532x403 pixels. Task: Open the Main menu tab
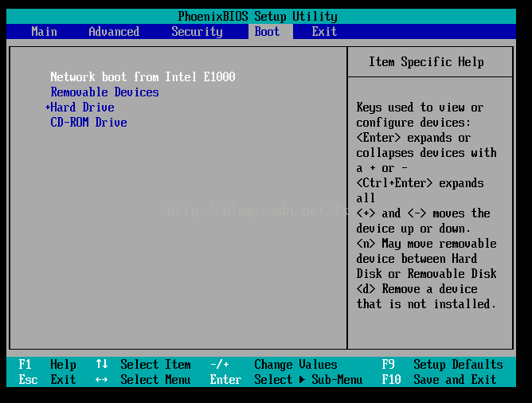[44, 32]
